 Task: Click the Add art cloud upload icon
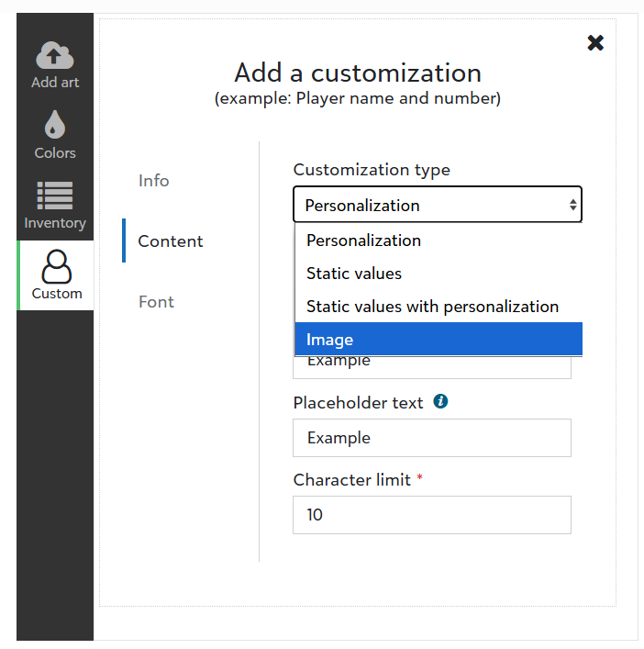(55, 56)
